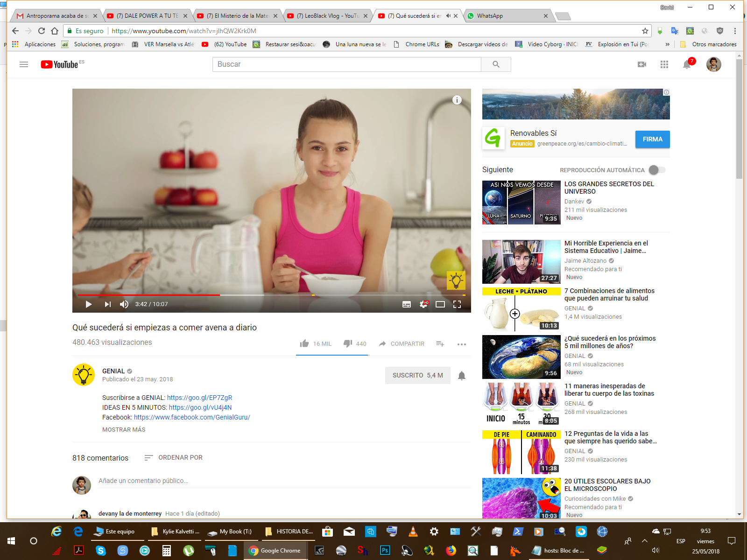Toggle subtitles in the video player

click(x=407, y=304)
